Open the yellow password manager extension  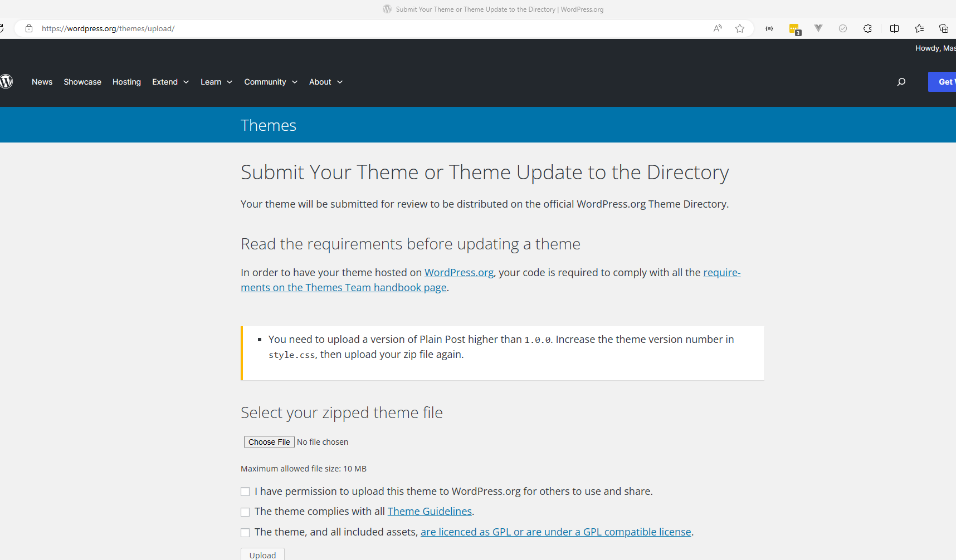pyautogui.click(x=794, y=29)
